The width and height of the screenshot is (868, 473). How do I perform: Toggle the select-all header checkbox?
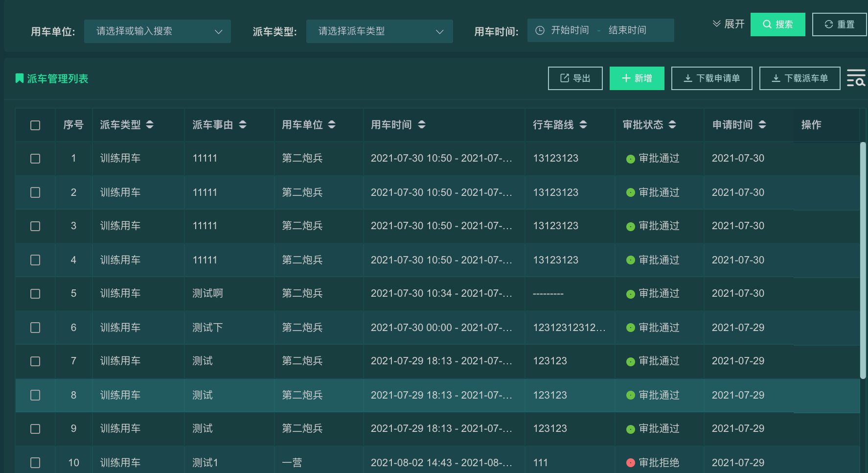(x=35, y=125)
